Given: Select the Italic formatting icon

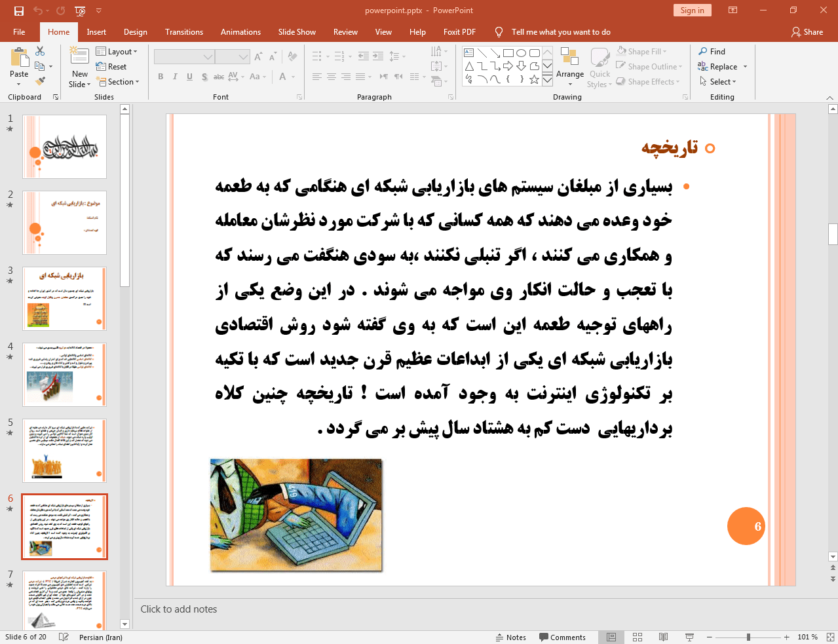Looking at the screenshot, I should pyautogui.click(x=174, y=77).
